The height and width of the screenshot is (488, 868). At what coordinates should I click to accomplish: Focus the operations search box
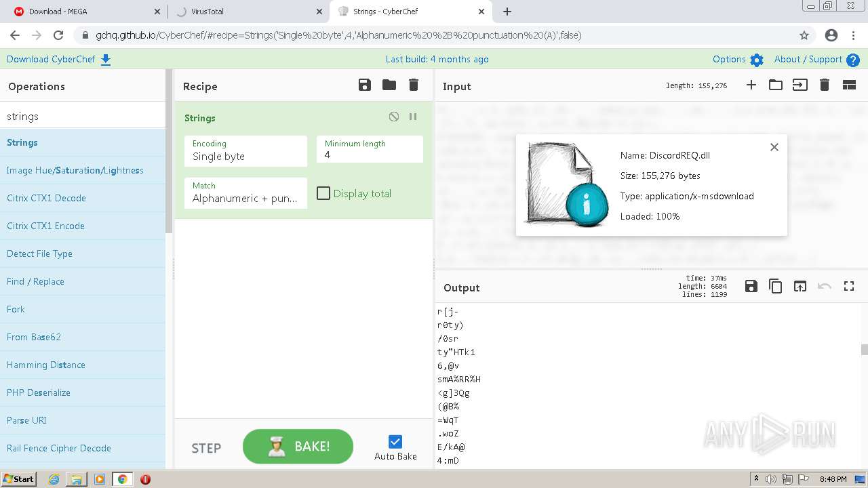tap(83, 116)
